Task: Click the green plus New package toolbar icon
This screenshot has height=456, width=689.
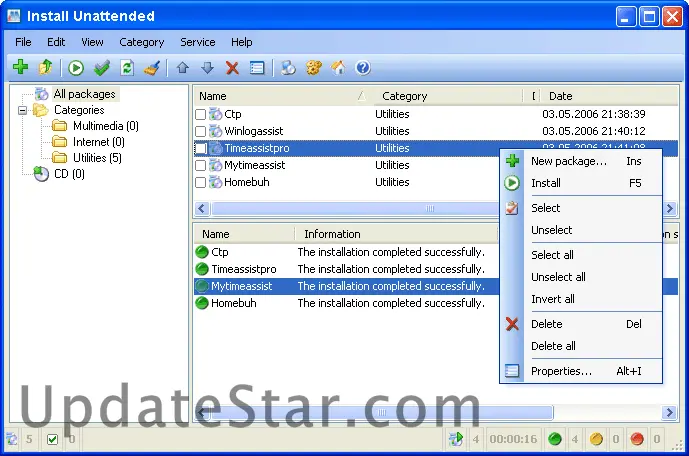Action: coord(20,67)
